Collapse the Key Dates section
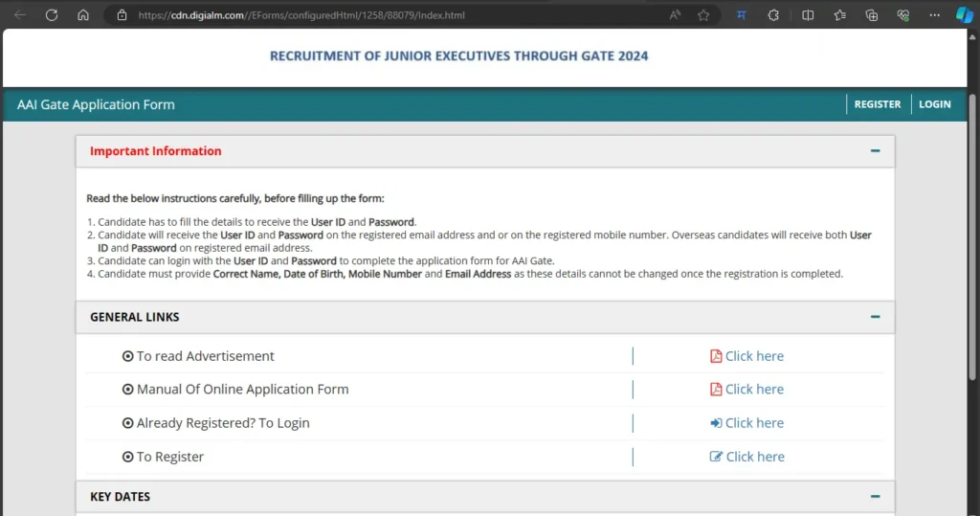Image resolution: width=980 pixels, height=516 pixels. [875, 497]
